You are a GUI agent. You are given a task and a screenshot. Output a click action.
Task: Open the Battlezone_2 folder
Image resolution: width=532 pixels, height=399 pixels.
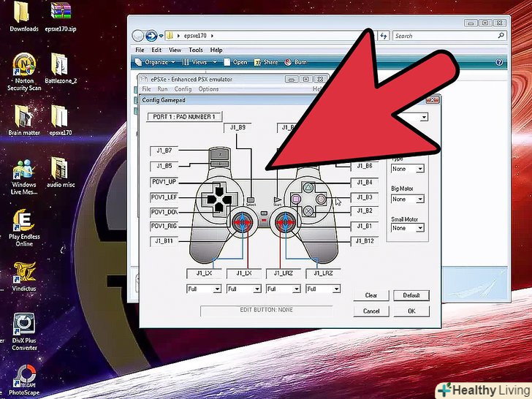coord(60,64)
